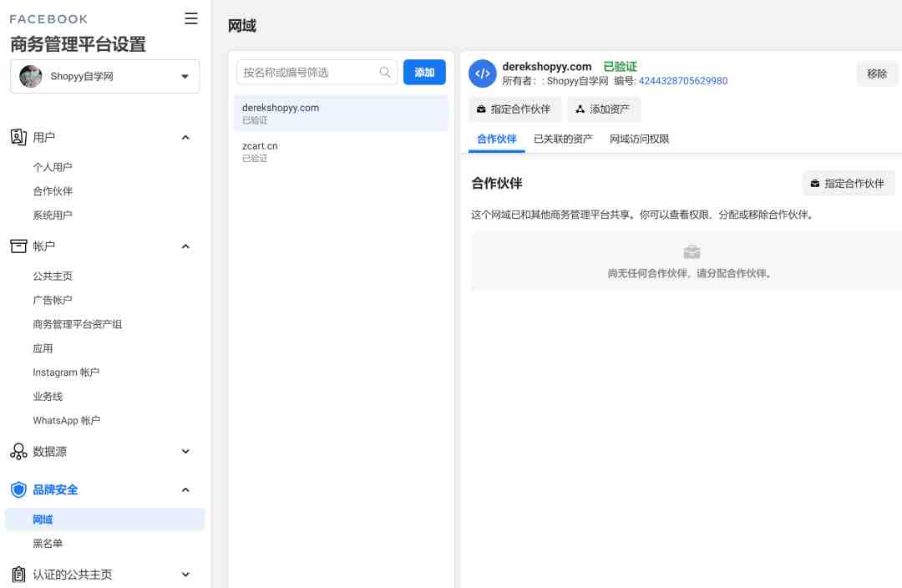Screen dimensions: 902x588
Task: Collapse the 用户 section chevron
Action: tap(185, 138)
